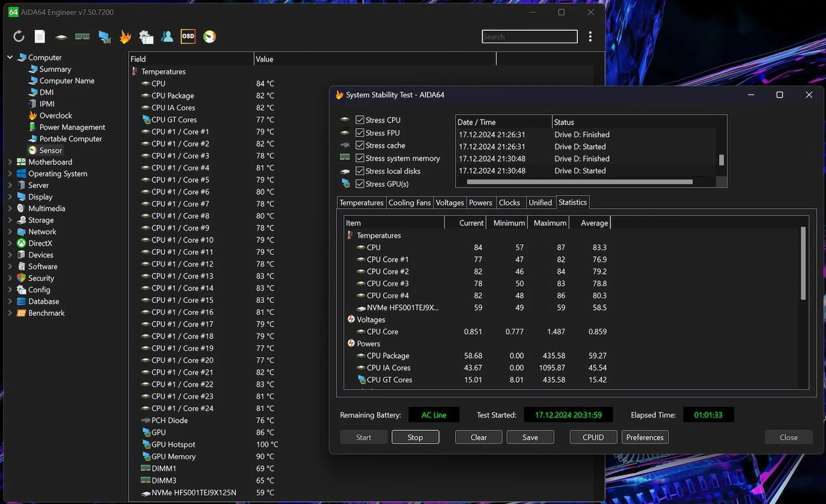This screenshot has height=504, width=826.
Task: Select the PCH Diode temperature row
Action: click(318, 421)
